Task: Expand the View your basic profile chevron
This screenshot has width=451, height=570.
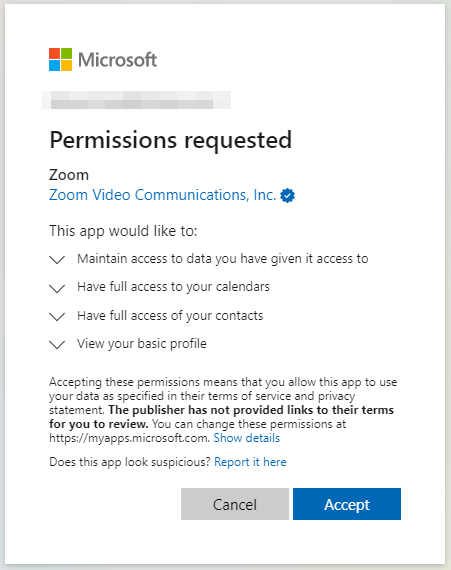Action: [57, 344]
